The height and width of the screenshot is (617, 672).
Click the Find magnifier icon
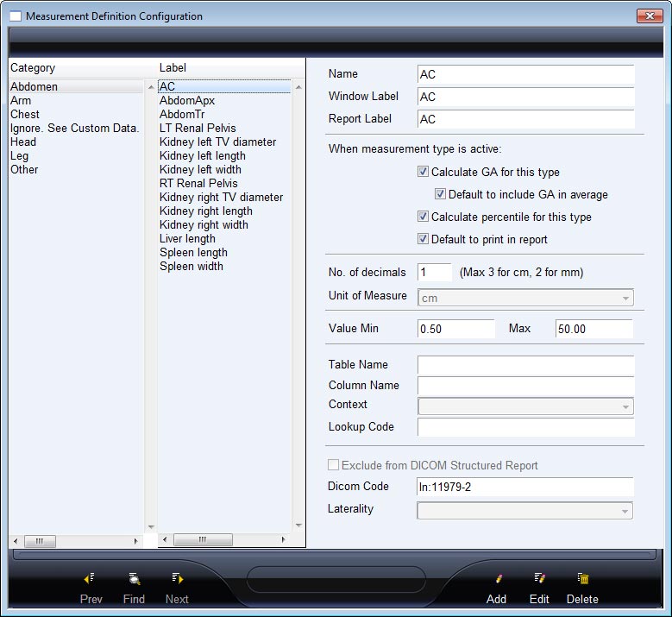point(135,579)
